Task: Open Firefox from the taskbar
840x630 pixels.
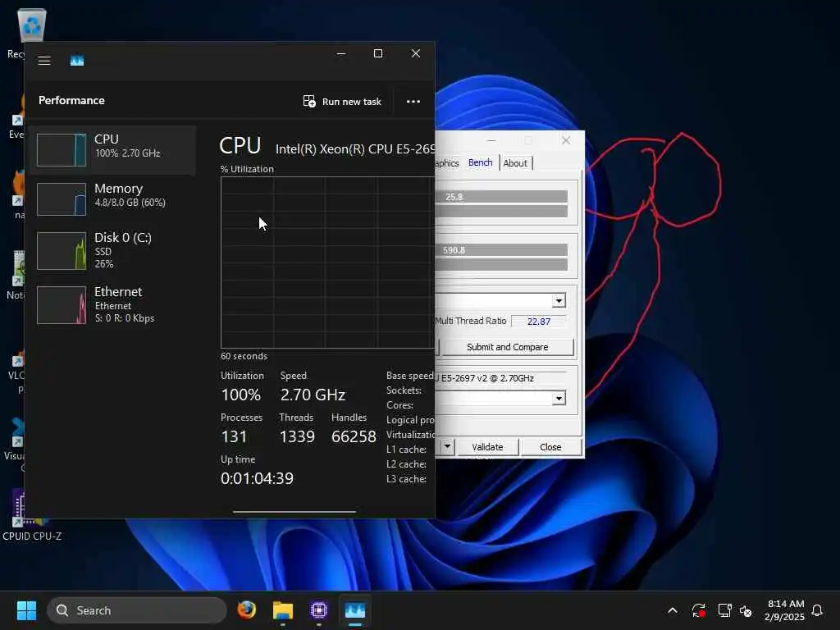Action: point(246,610)
